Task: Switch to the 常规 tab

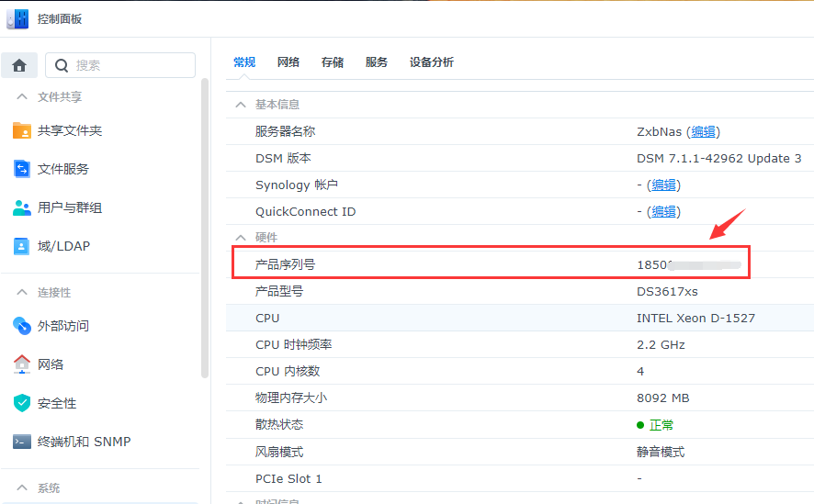Action: pyautogui.click(x=244, y=62)
